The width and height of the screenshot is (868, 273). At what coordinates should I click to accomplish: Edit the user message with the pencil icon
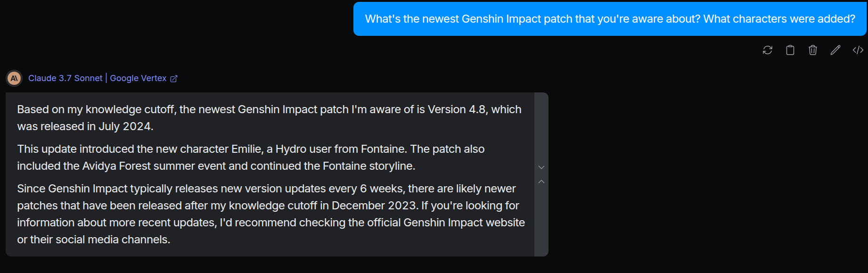(x=835, y=50)
